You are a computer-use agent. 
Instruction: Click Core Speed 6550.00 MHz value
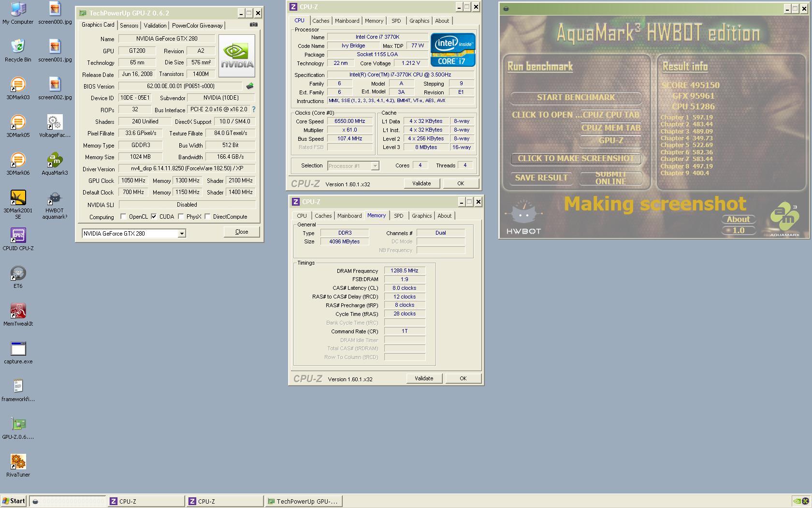point(349,121)
